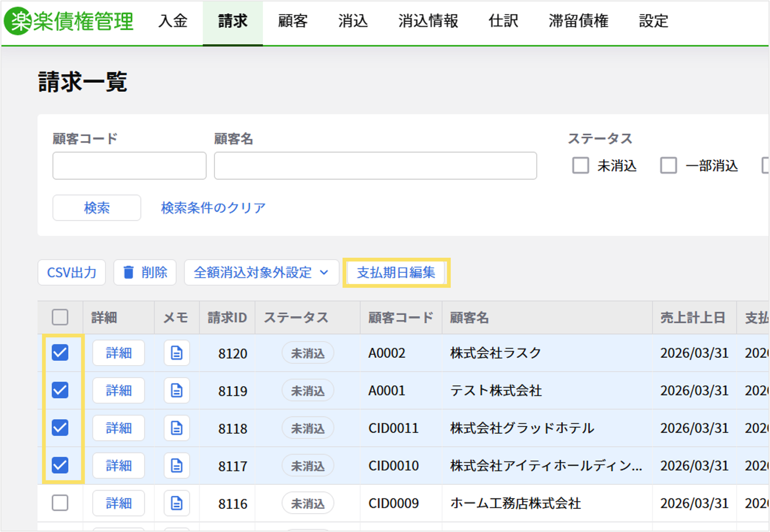Expand the 全額消込対象外設定 dropdown

262,273
